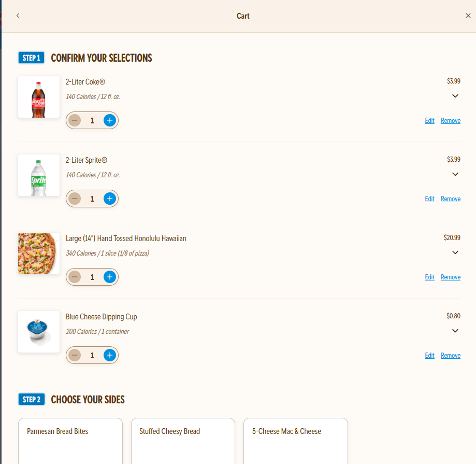Remove the Blue Cheese Dipping Cup

tap(450, 356)
